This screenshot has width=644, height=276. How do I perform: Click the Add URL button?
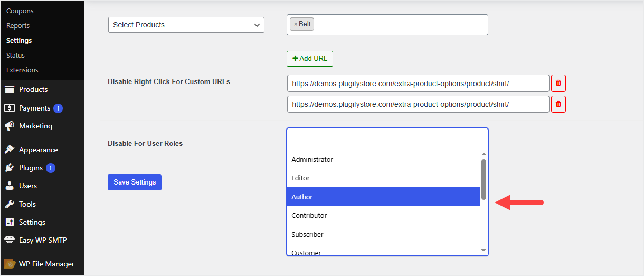[x=310, y=59]
